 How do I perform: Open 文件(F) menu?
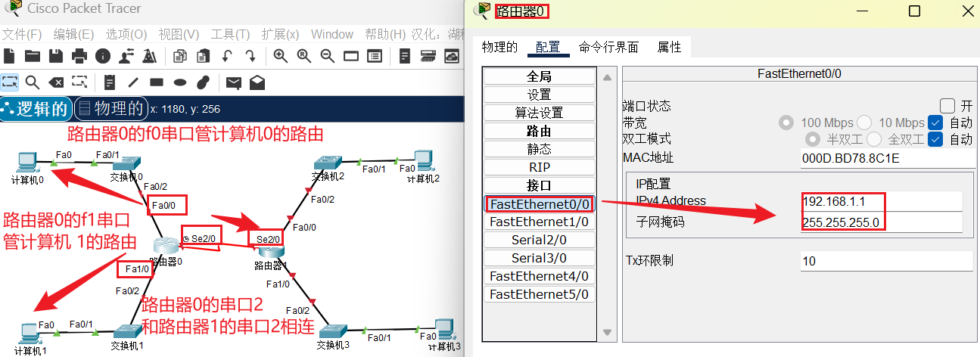[21, 34]
